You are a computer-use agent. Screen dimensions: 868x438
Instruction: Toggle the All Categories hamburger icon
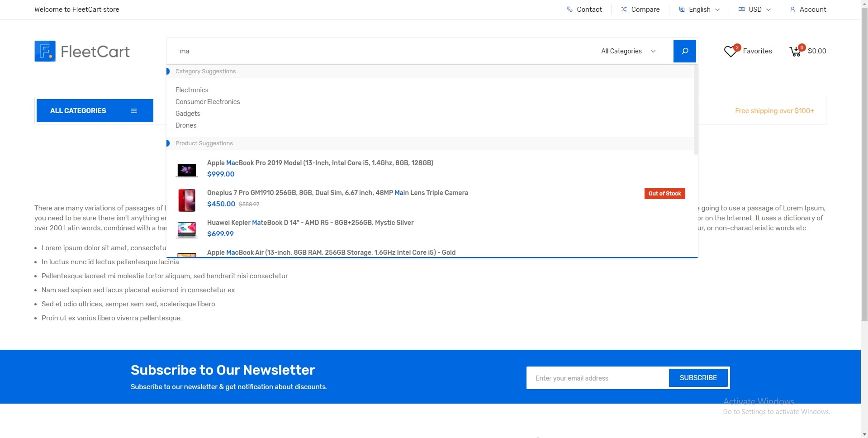[x=134, y=111]
